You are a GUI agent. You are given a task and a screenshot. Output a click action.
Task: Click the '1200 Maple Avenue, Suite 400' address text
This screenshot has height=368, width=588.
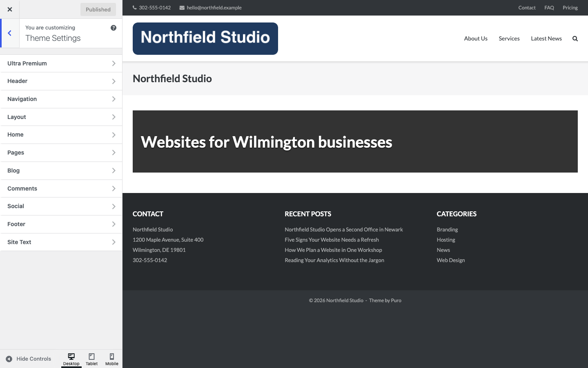coord(168,240)
